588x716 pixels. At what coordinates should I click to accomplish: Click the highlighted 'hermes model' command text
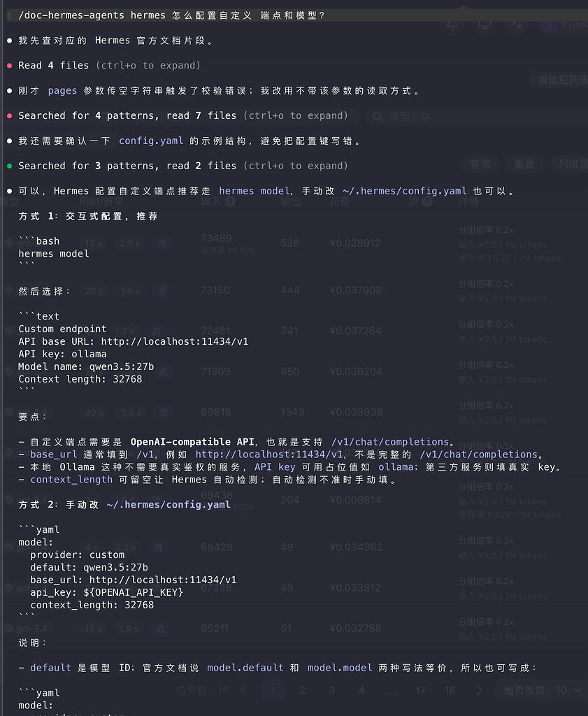click(x=254, y=191)
